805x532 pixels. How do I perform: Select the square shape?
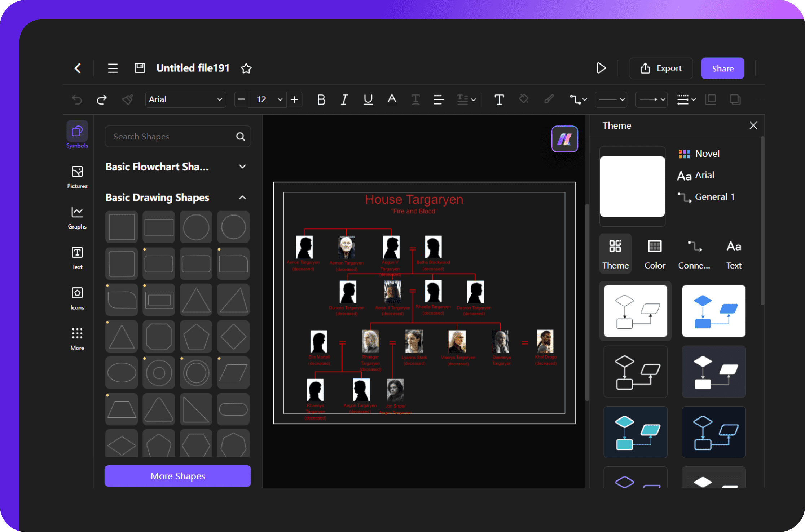point(122,227)
